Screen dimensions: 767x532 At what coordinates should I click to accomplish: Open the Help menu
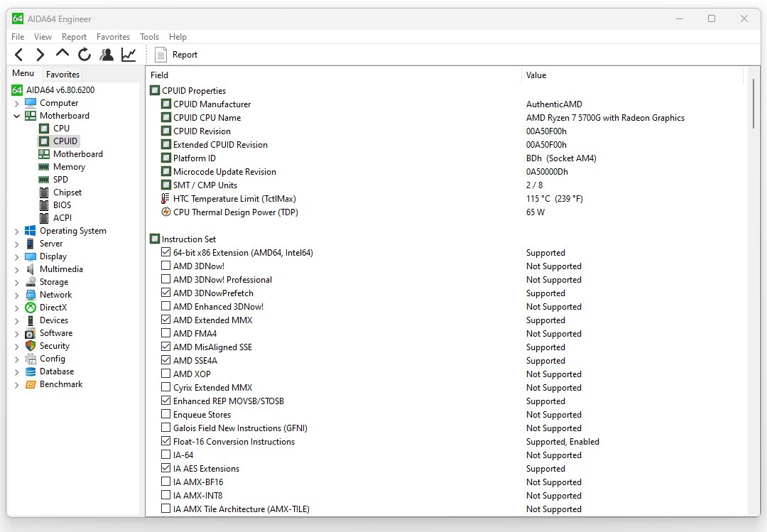178,37
